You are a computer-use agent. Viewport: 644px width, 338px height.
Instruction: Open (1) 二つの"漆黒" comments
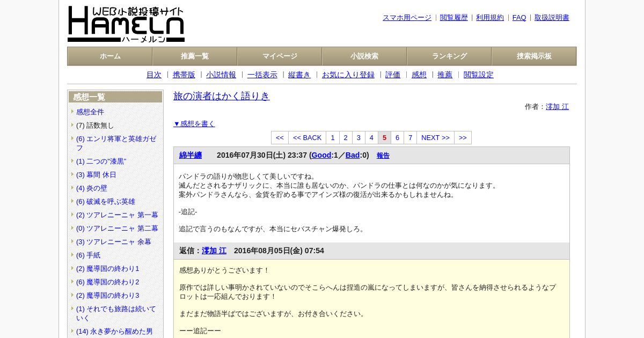tap(101, 161)
